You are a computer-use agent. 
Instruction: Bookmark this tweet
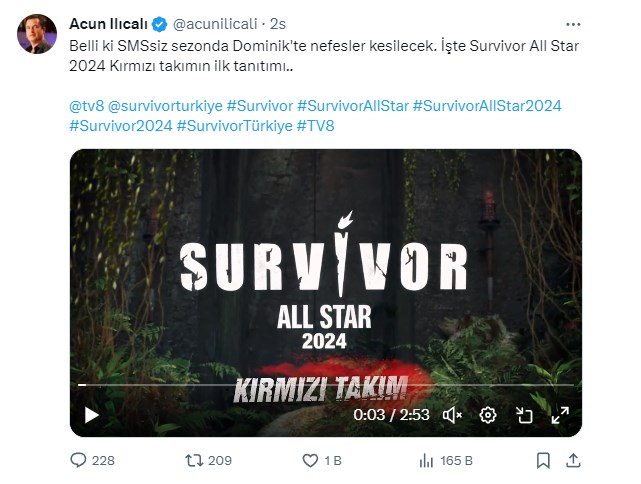(x=543, y=461)
